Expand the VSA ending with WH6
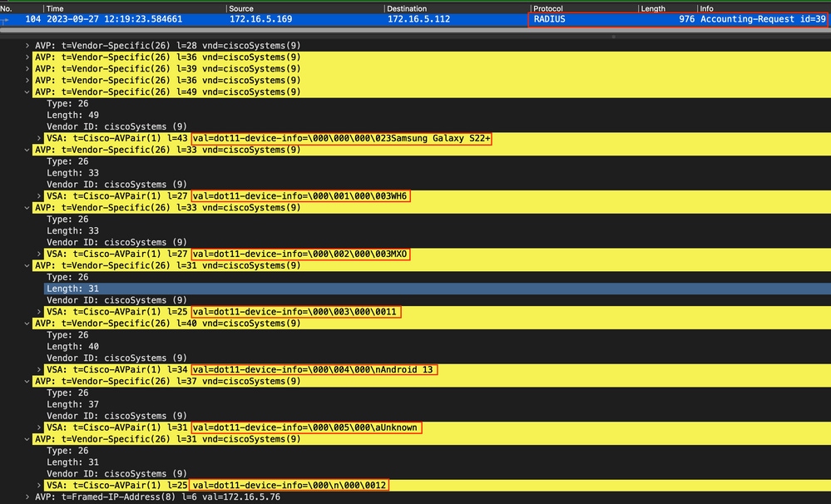The image size is (831, 504). point(39,196)
